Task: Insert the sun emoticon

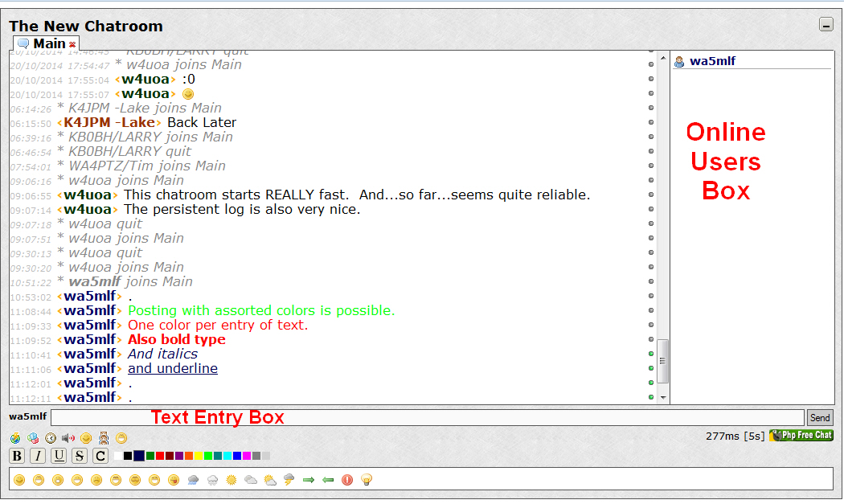Action: 231,480
